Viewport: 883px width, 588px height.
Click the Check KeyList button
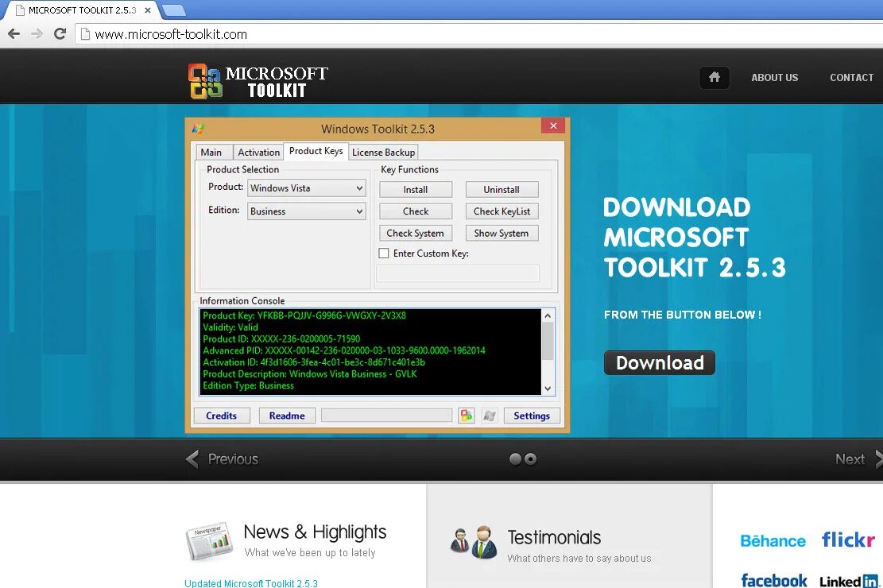click(x=502, y=211)
